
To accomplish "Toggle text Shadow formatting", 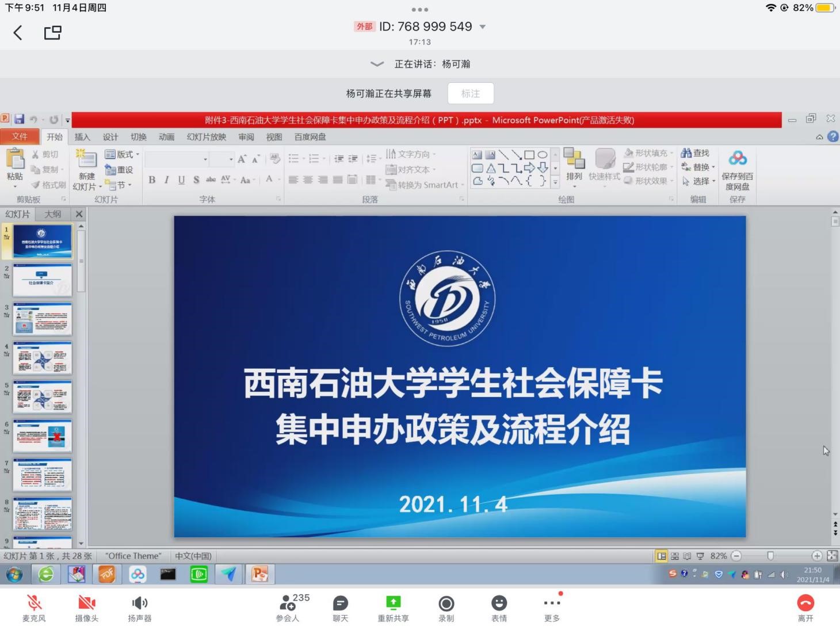I will click(196, 180).
